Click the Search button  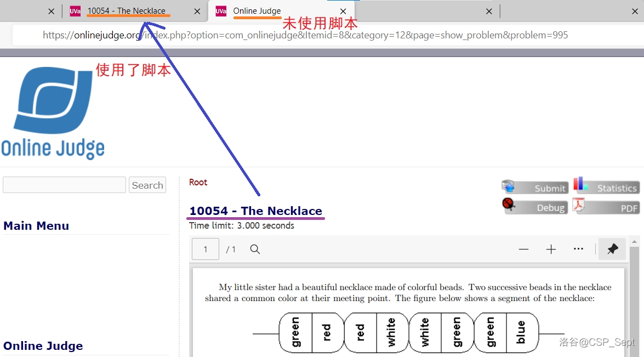pyautogui.click(x=147, y=185)
